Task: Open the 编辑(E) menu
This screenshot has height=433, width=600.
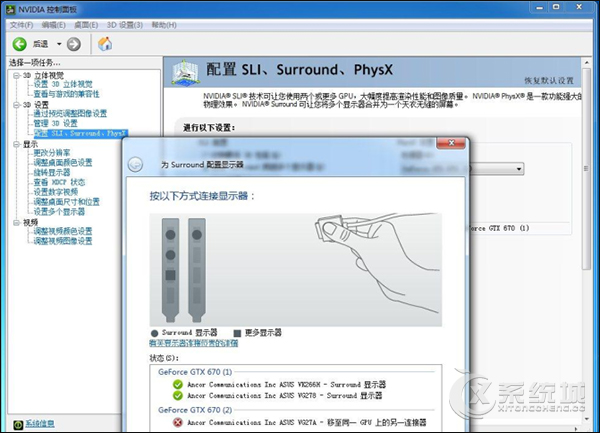Action: coord(54,25)
